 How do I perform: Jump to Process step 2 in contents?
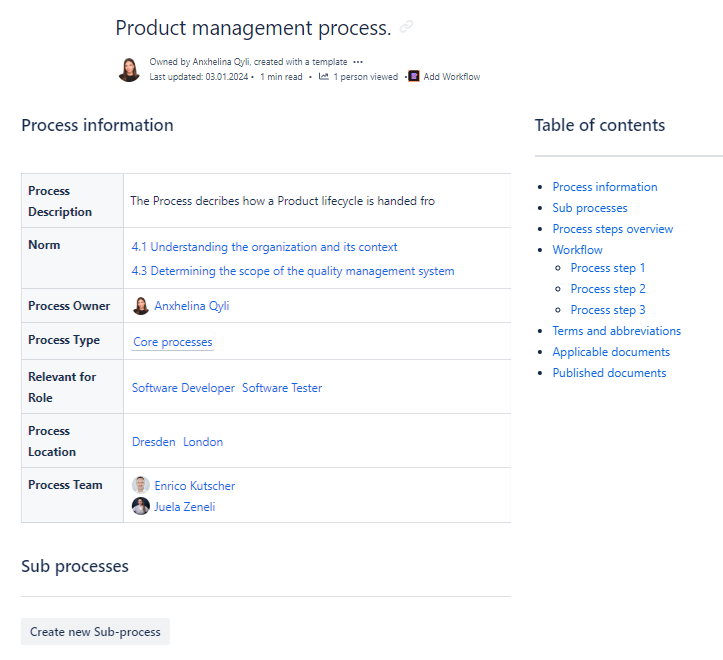click(607, 289)
